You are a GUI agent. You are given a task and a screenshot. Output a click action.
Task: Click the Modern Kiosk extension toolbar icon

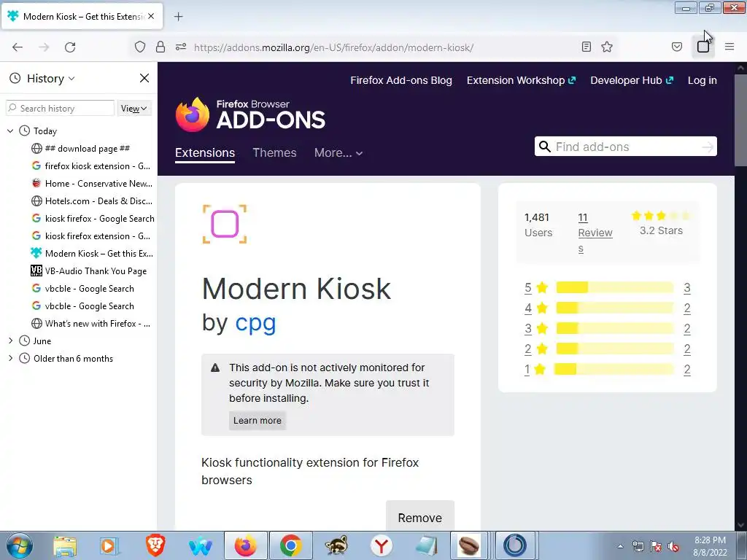703,47
